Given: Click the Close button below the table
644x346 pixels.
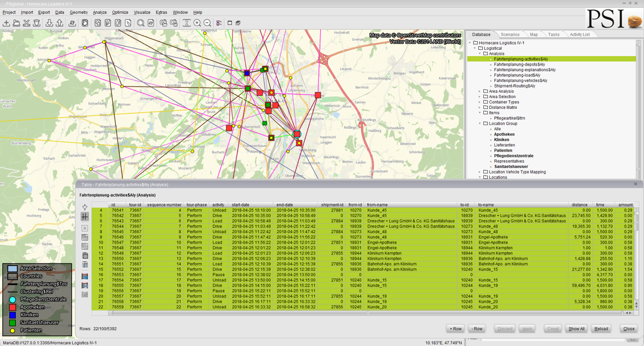Looking at the screenshot, I should click(x=629, y=329).
